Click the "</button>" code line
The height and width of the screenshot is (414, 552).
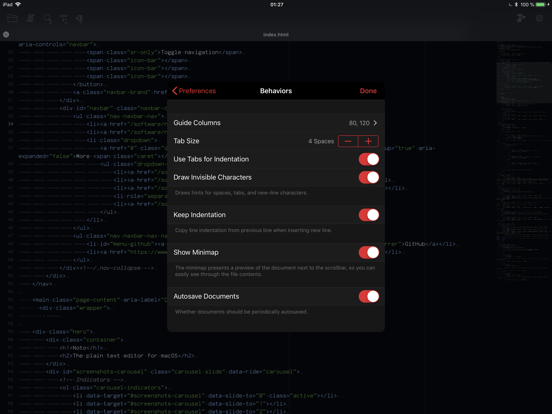tap(88, 84)
